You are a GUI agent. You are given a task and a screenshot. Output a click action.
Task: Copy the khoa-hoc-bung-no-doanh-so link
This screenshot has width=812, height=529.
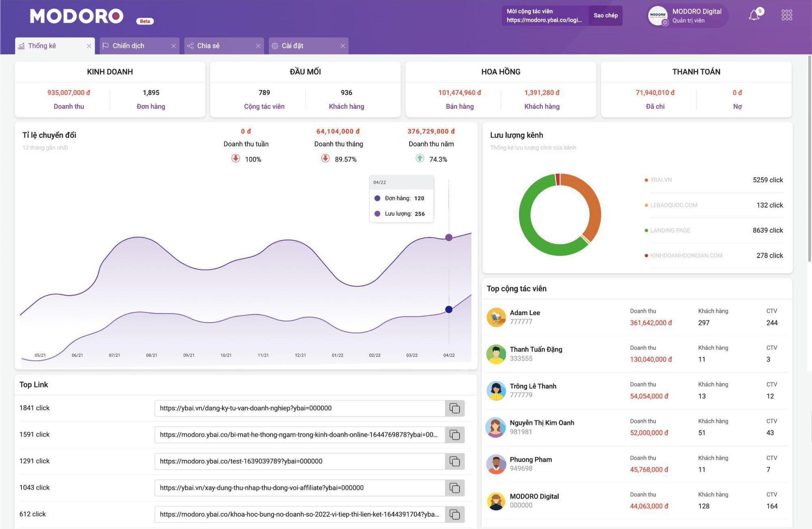tap(455, 514)
